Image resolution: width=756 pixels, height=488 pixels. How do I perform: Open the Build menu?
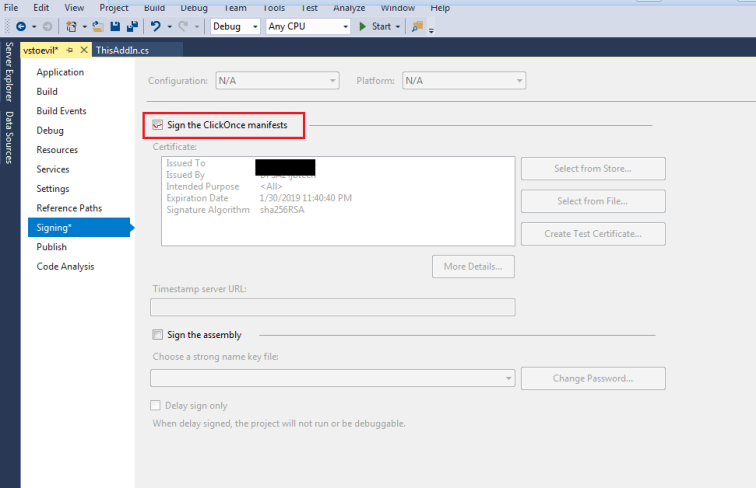click(x=154, y=8)
